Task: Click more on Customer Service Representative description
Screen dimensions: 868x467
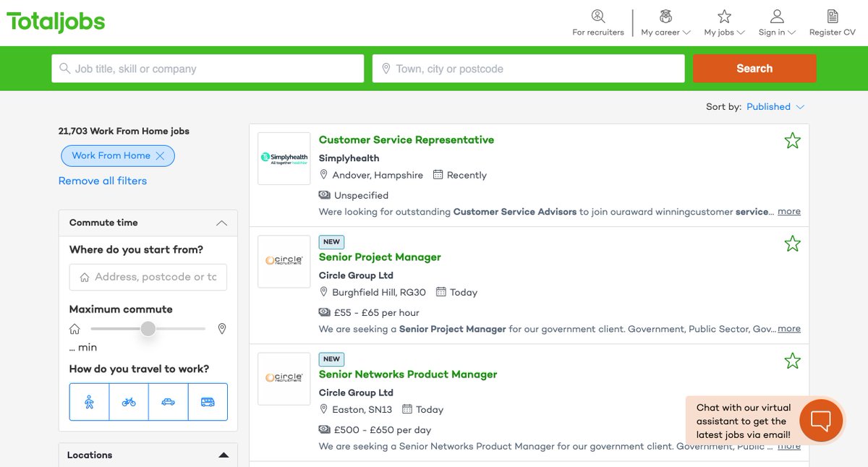Action: click(x=789, y=212)
